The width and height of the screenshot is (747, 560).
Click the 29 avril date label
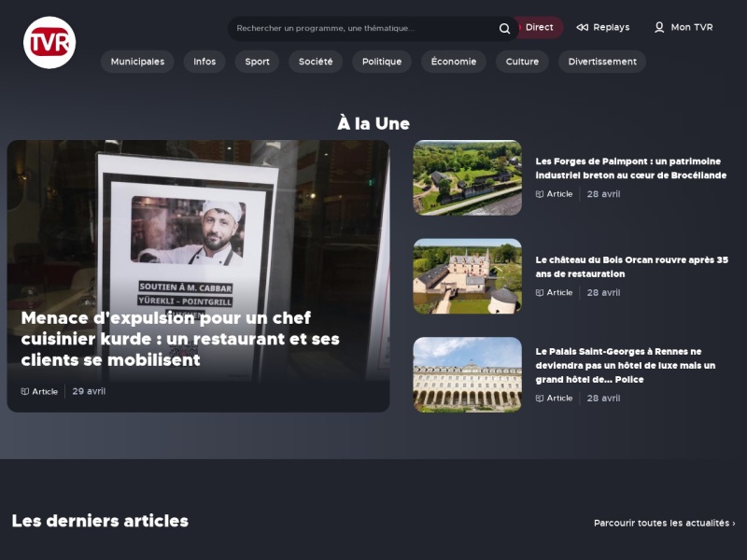pos(89,391)
